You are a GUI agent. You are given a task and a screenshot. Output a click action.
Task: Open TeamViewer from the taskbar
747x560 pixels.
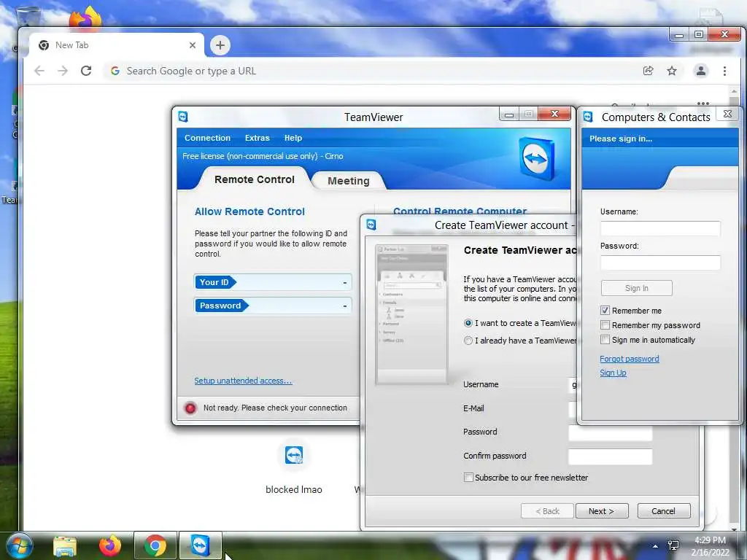click(x=201, y=545)
